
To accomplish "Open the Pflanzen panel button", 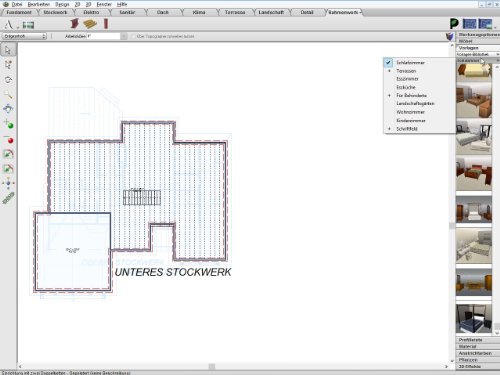I will click(x=477, y=360).
